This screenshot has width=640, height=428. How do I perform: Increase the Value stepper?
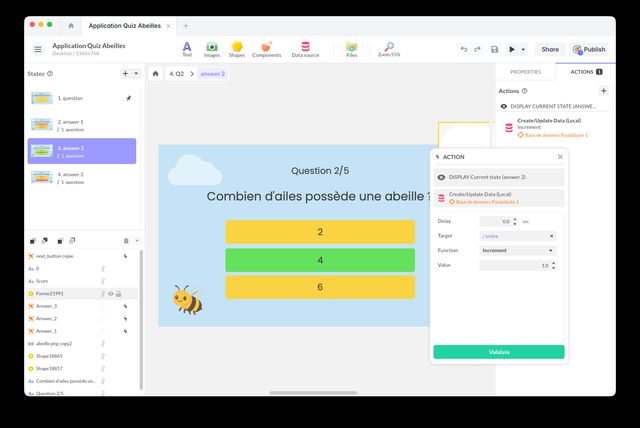click(x=553, y=263)
